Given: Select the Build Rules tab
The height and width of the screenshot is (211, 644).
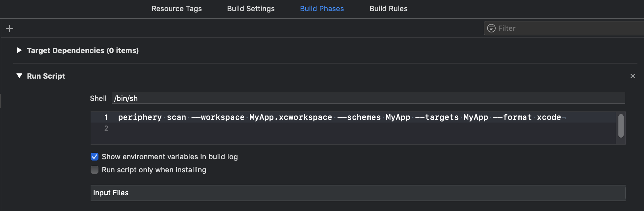Looking at the screenshot, I should click(388, 9).
